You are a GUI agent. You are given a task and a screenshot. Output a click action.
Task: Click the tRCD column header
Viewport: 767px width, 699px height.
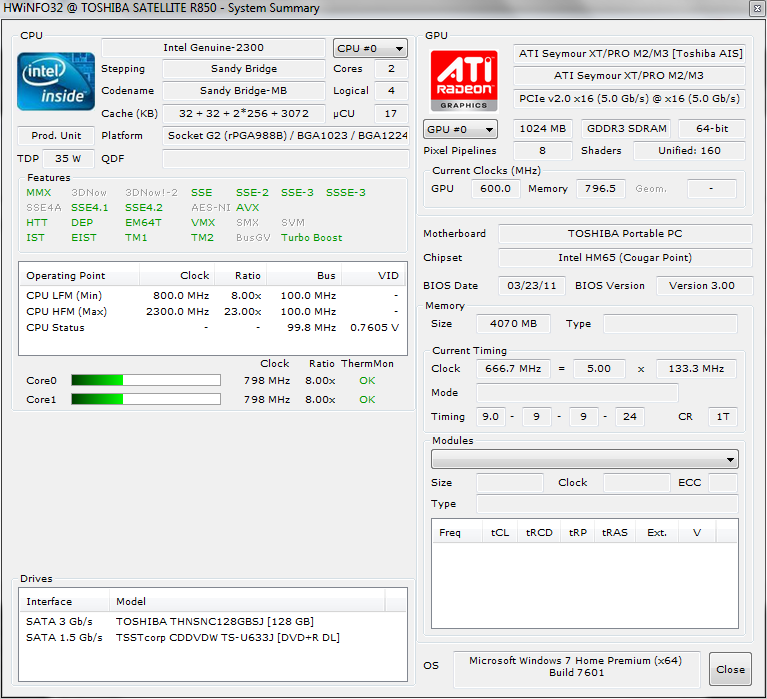[x=539, y=532]
